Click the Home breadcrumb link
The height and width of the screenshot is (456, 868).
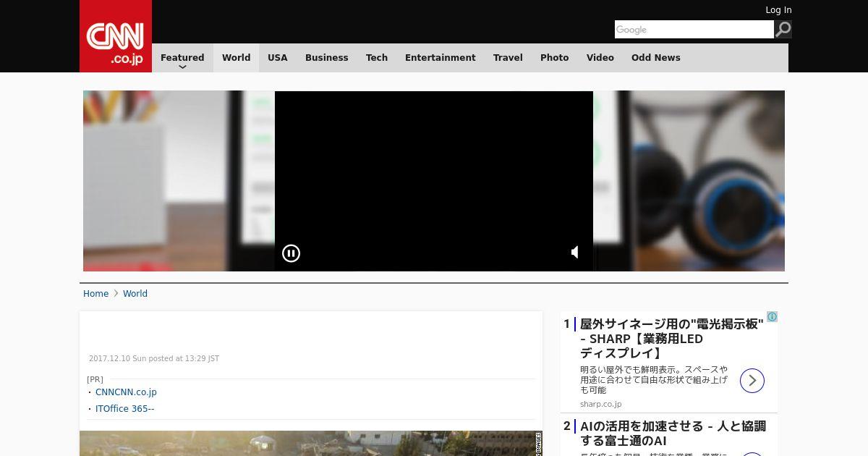95,294
